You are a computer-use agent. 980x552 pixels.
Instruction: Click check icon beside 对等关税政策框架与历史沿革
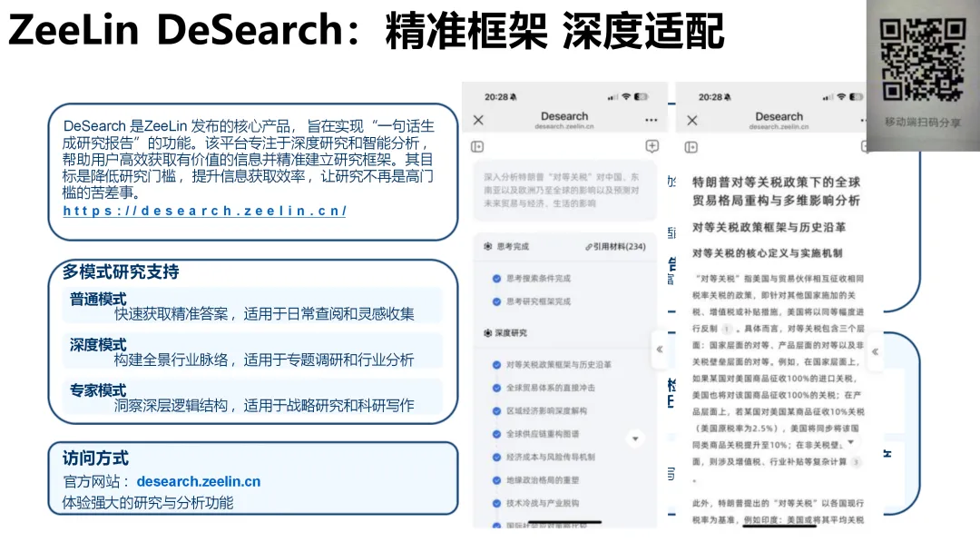496,365
